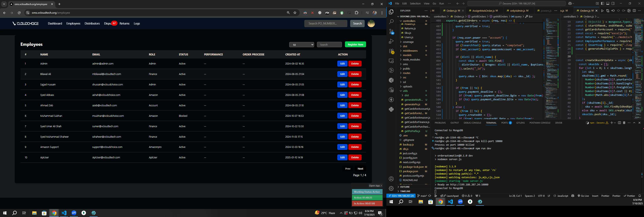
Task: Click the Split Editor Right icon in editor toolbar
Action: tap(634, 11)
